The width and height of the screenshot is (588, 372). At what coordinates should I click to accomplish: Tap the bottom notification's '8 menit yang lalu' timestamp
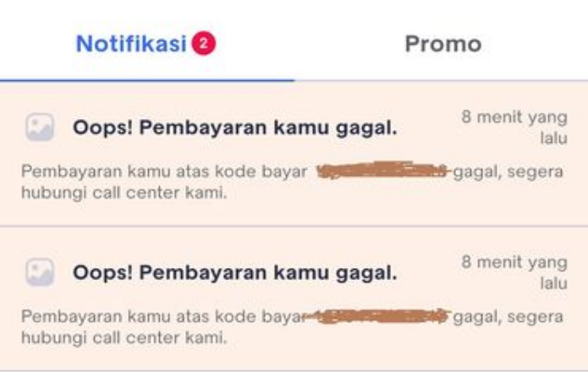click(514, 272)
